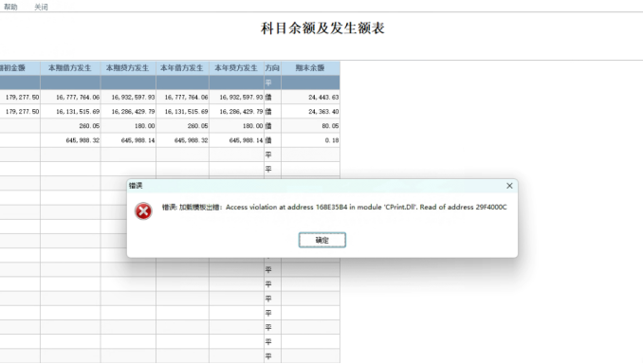Click ending balance cell 0.18

310,140
